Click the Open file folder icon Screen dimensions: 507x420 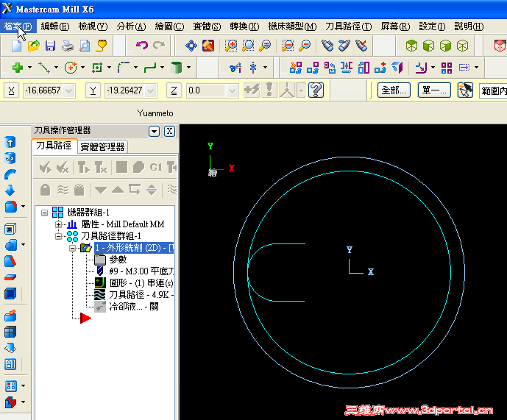tap(34, 46)
